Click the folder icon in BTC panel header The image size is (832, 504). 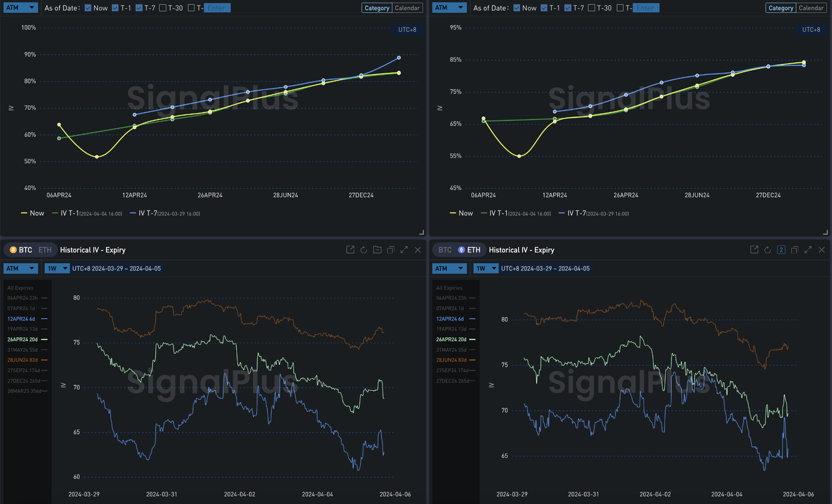click(377, 250)
